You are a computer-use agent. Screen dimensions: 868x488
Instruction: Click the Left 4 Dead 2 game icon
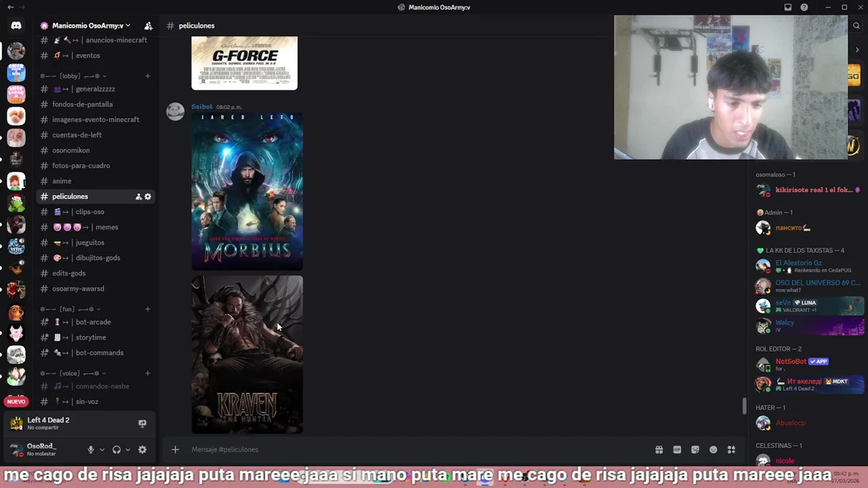[x=16, y=424]
